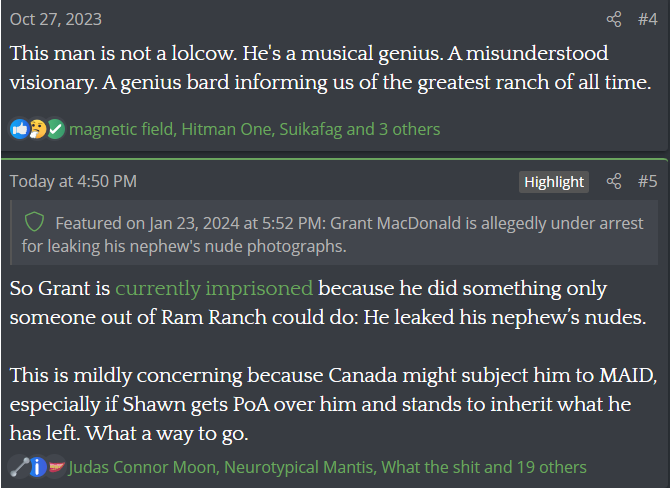
Task: Open Judas Connor Moon reaction name link
Action: (143, 467)
